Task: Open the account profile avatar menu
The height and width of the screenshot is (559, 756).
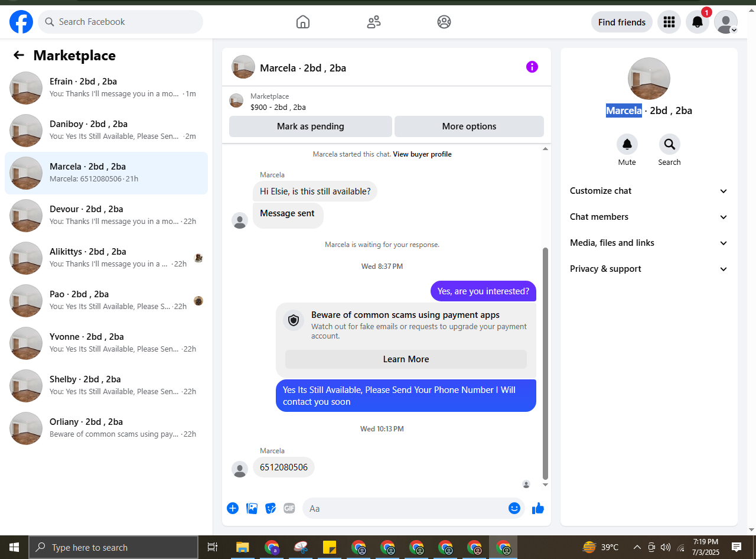Action: coord(726,22)
